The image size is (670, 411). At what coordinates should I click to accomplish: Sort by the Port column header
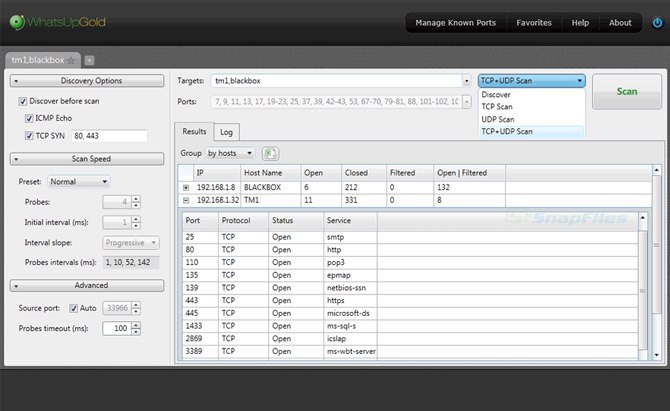pyautogui.click(x=200, y=221)
